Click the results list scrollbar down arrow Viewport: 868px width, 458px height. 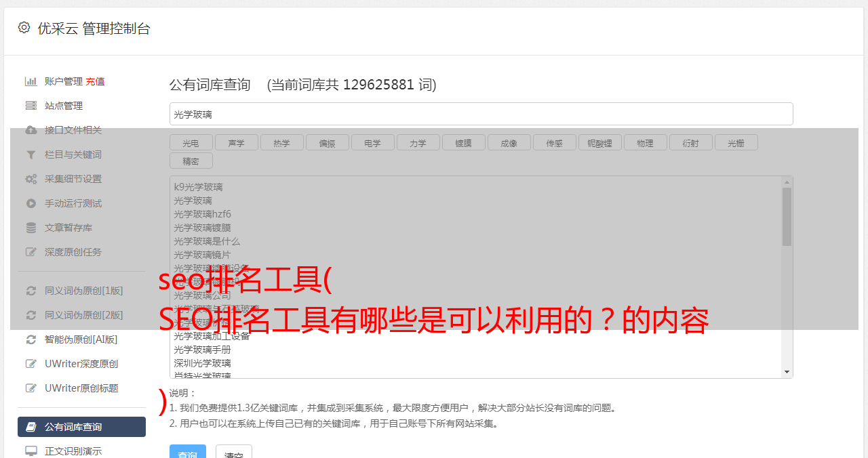pos(787,372)
